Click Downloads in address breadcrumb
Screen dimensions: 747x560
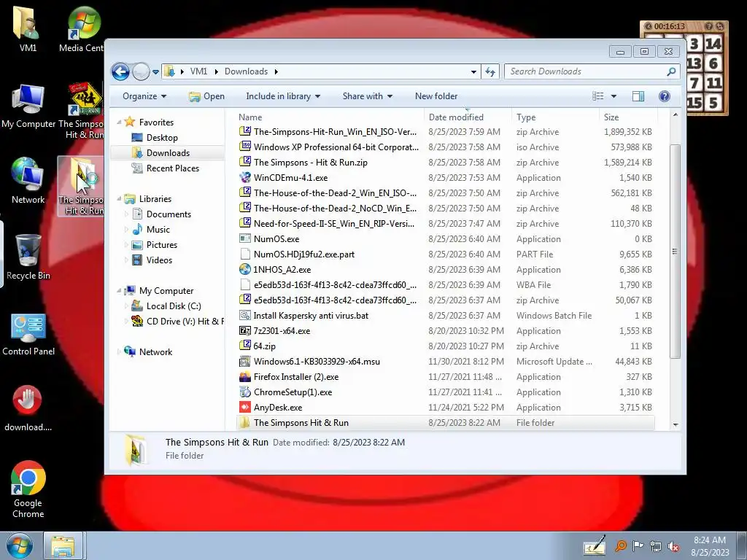(x=247, y=71)
